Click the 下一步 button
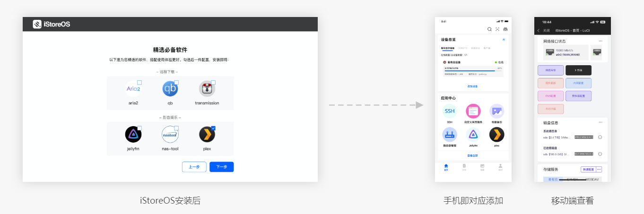This screenshot has height=214, width=644. (x=222, y=167)
